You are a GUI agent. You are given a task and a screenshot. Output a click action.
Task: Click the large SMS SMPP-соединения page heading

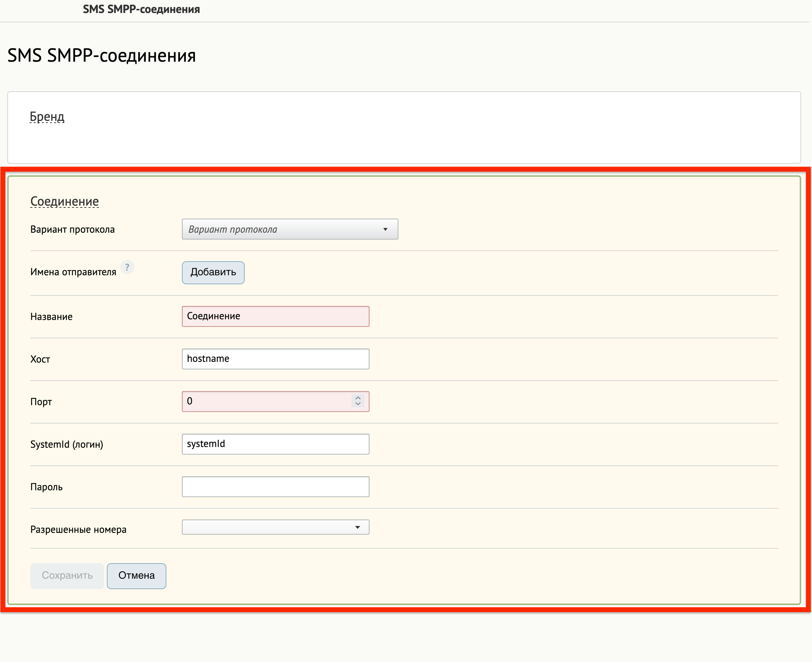pyautogui.click(x=101, y=55)
